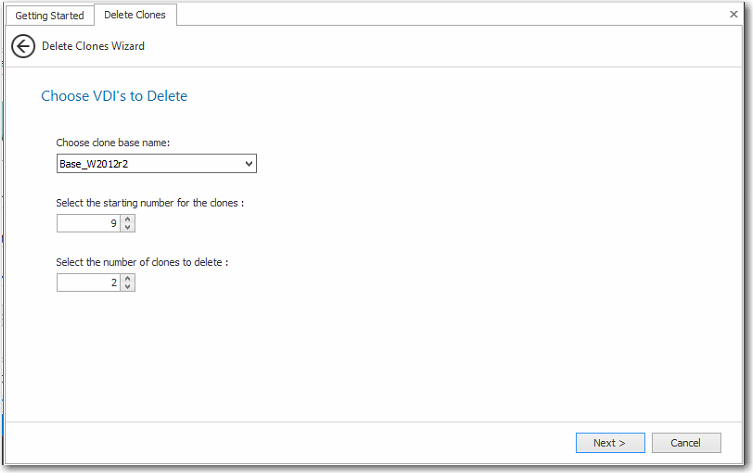
Task: Decrease the starting clone number
Action: (128, 228)
